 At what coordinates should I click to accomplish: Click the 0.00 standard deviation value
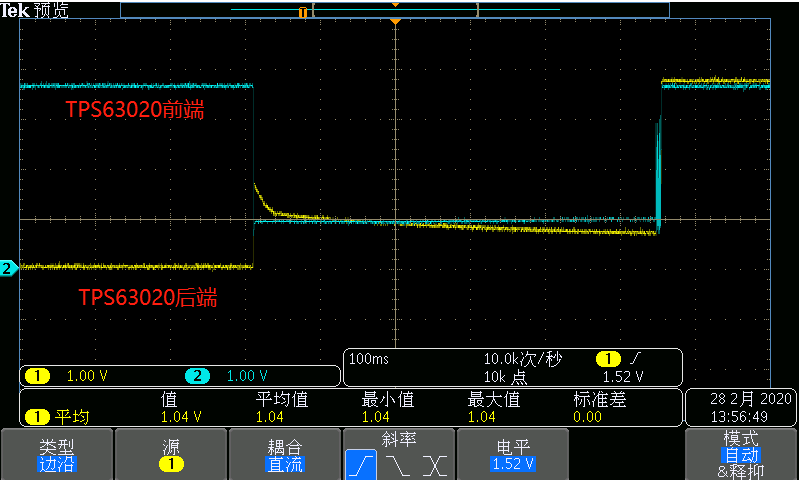[587, 417]
